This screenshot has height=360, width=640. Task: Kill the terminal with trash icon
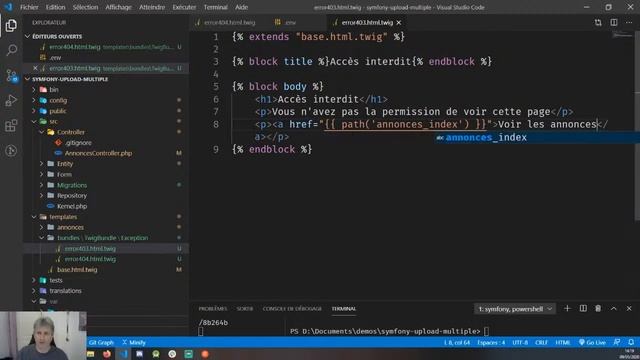point(598,309)
